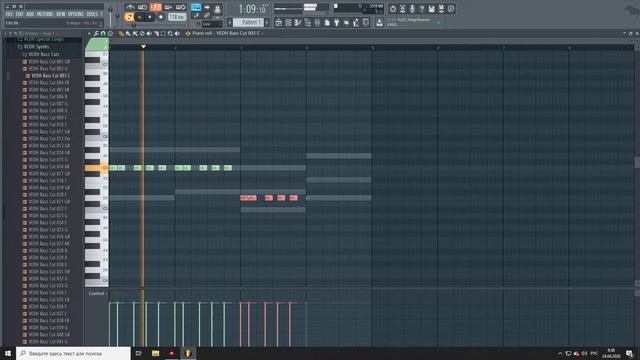Open the ADD menu
Screen dimensions: 640x360
tap(30, 14)
